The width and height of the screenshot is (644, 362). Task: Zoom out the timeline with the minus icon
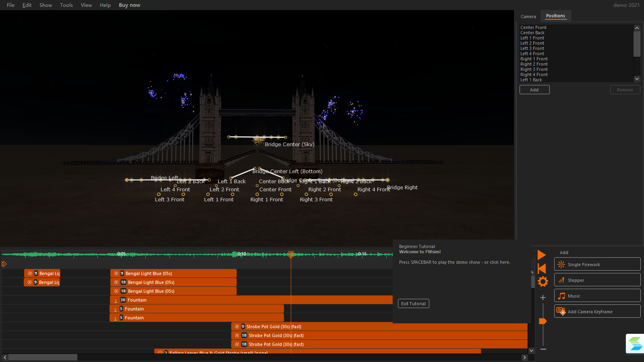tap(543, 349)
